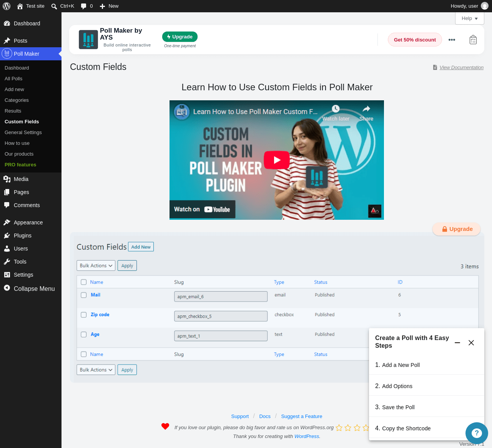Click the bottom Apply button
This screenshot has width=492, height=448.
pos(127,370)
